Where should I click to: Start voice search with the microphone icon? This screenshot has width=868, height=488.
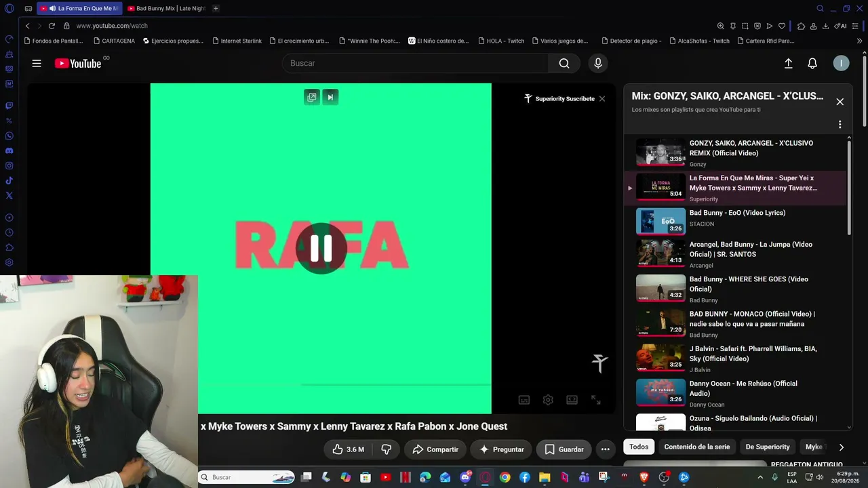point(597,63)
